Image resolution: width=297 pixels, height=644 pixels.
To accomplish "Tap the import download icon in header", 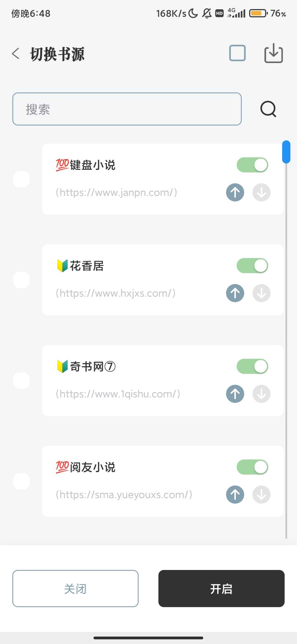I will [x=273, y=53].
